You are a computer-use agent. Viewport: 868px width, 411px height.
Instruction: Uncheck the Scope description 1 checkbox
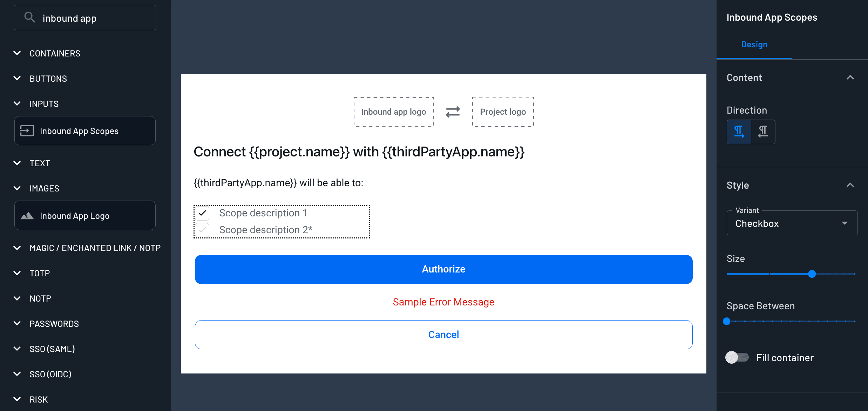coord(202,213)
